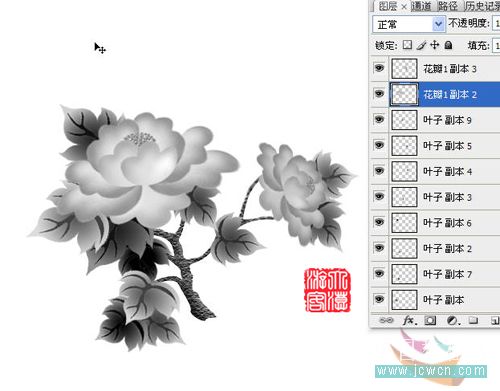Screen dimensions: 500x391
Task: Select layer name 叶子 副本 4
Action: pos(447,172)
